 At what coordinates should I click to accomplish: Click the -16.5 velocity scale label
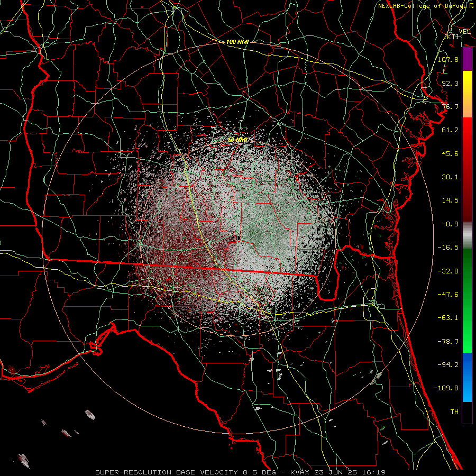tap(448, 248)
